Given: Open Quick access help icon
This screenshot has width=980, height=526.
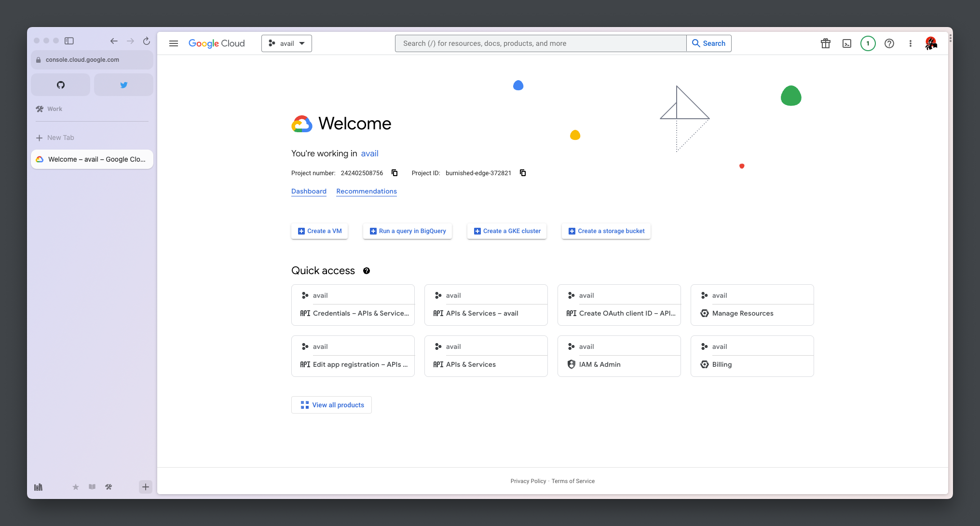Looking at the screenshot, I should pyautogui.click(x=367, y=271).
